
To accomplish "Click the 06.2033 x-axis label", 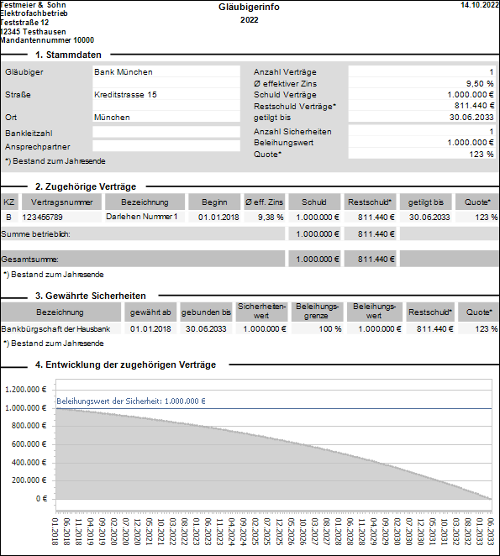I will [x=491, y=532].
